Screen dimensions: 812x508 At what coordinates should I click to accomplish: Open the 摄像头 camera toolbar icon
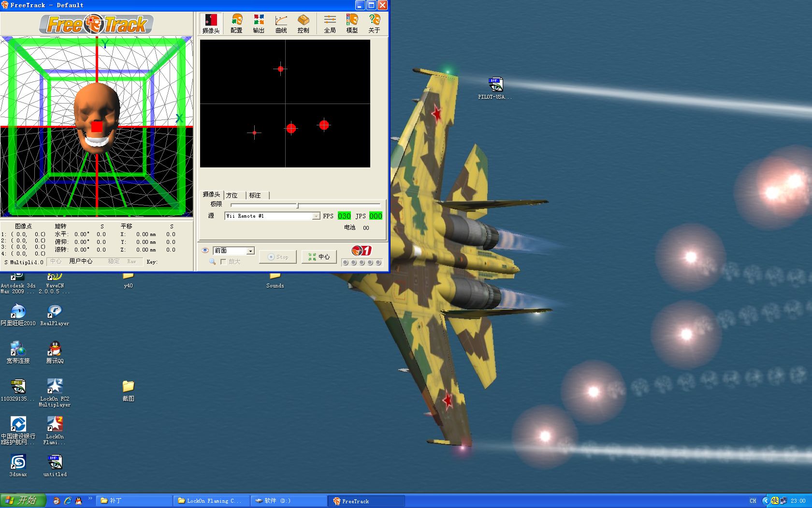[211, 23]
